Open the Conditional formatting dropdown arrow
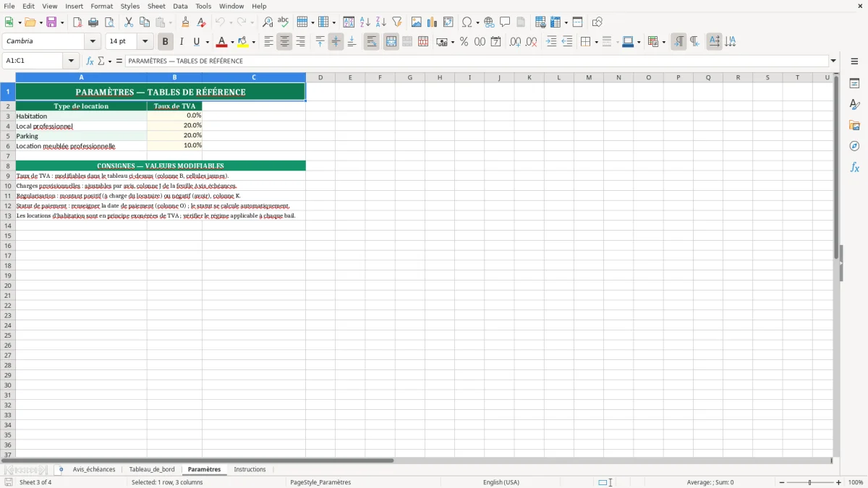This screenshot has height=488, width=868. coord(663,42)
